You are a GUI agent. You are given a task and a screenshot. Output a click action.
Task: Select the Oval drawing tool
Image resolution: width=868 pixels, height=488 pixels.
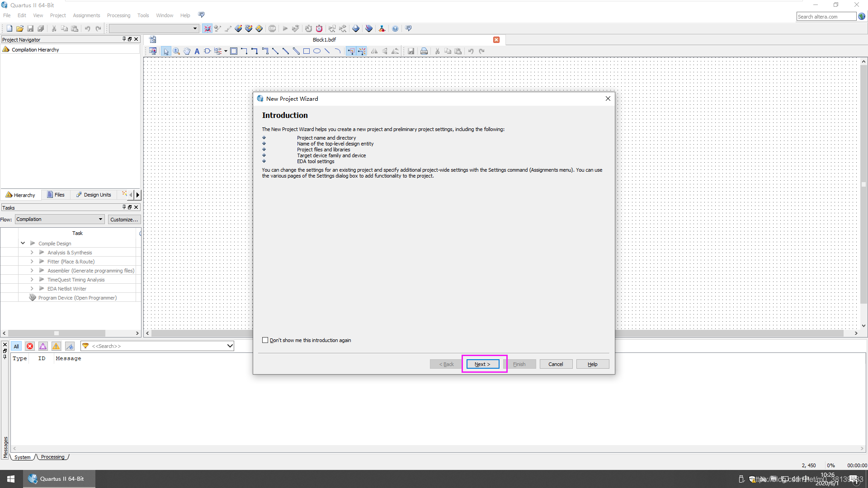(x=317, y=52)
